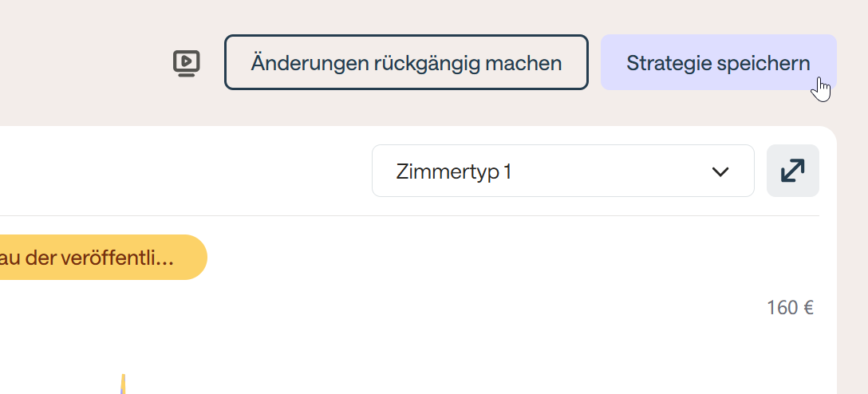Click the yellow chart marker at the bottom
The width and height of the screenshot is (868, 394).
tap(123, 383)
